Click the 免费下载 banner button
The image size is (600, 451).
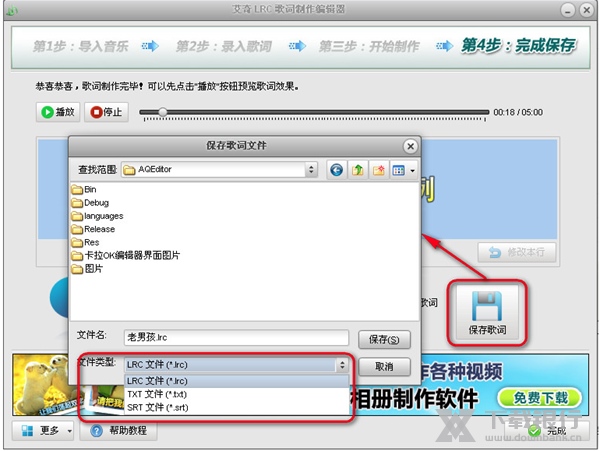point(540,398)
